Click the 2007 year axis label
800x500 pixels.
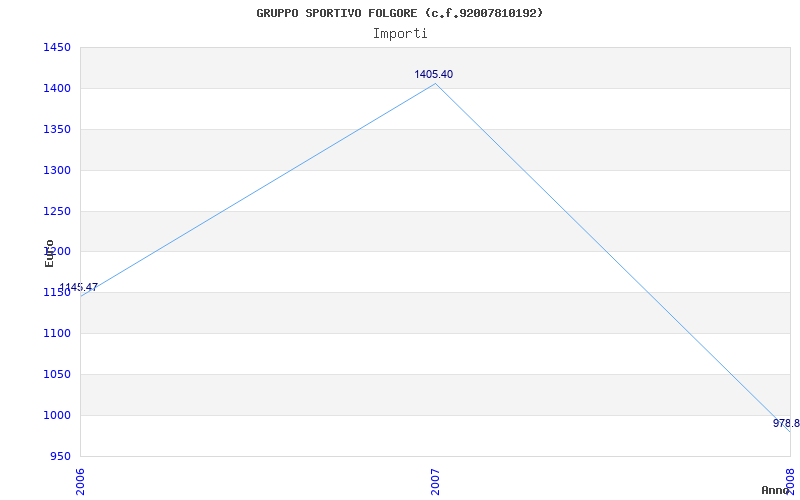[x=435, y=482]
